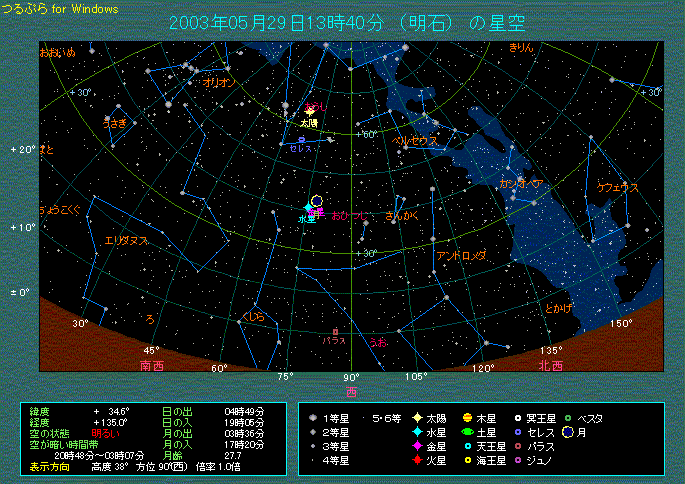Screen dimensions: 685x484
Task: Click the Pallas (パラス) marker near the horizon
Action: 335,331
